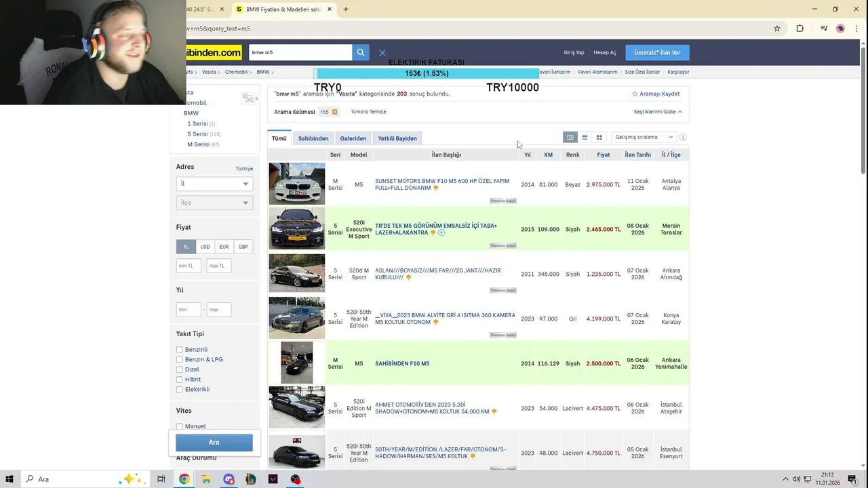Select GBP currency toggle
The width and height of the screenshot is (868, 488).
pos(243,247)
